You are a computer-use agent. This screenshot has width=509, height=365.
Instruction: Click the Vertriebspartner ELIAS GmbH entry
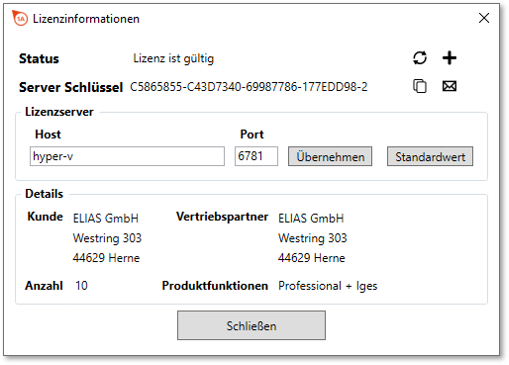(x=311, y=218)
